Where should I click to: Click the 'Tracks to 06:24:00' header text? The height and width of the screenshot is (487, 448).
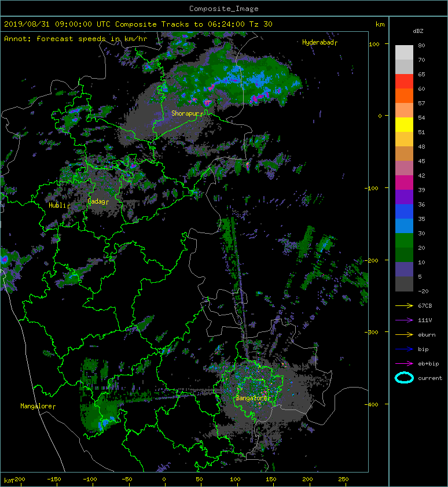tap(203, 24)
